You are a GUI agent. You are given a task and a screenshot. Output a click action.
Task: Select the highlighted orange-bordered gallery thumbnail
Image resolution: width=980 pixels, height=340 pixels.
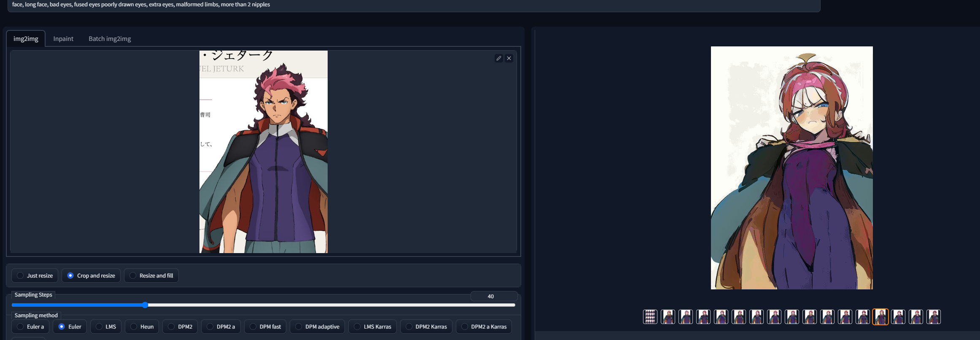(x=880, y=317)
